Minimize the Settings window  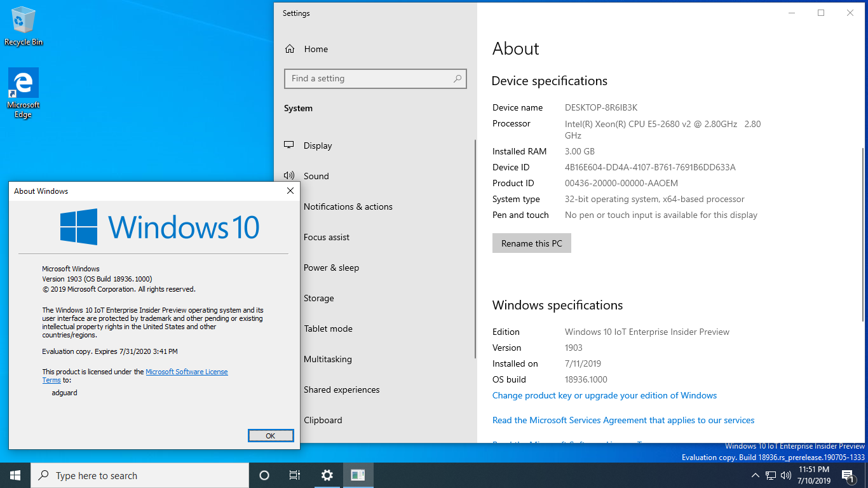[792, 13]
